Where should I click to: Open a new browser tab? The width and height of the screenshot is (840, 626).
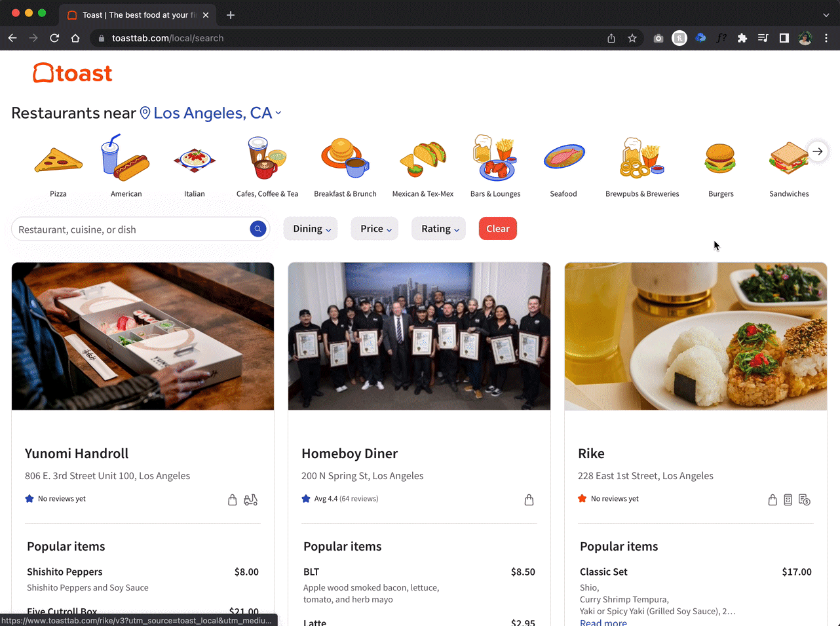click(231, 14)
